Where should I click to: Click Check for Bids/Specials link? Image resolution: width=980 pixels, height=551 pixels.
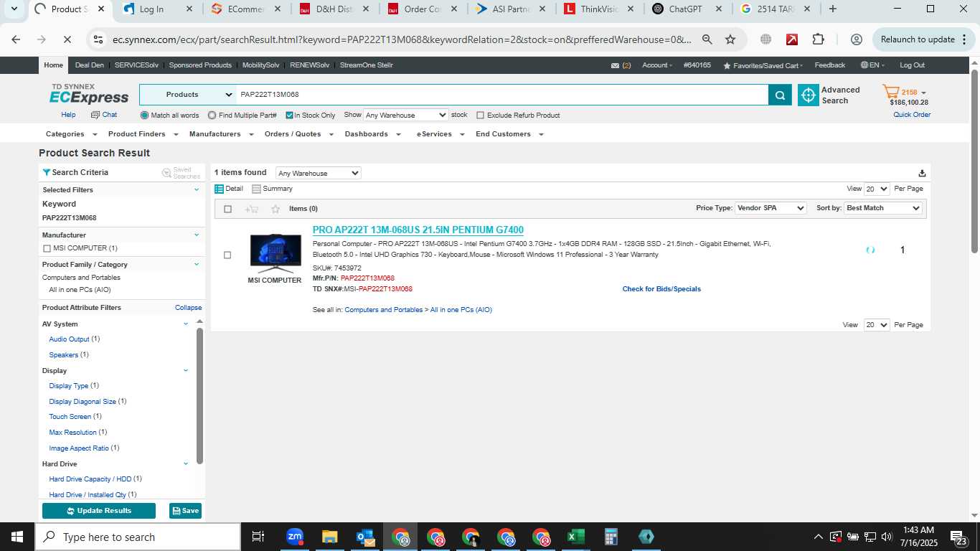[661, 289]
